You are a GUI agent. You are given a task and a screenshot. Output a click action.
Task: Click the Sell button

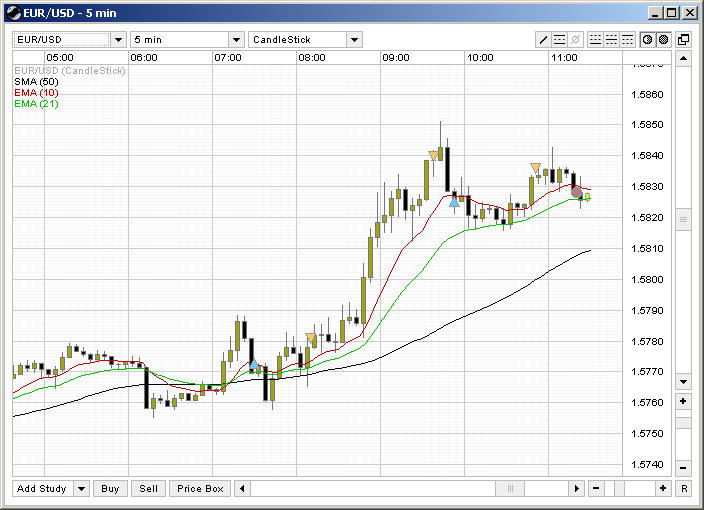[149, 488]
